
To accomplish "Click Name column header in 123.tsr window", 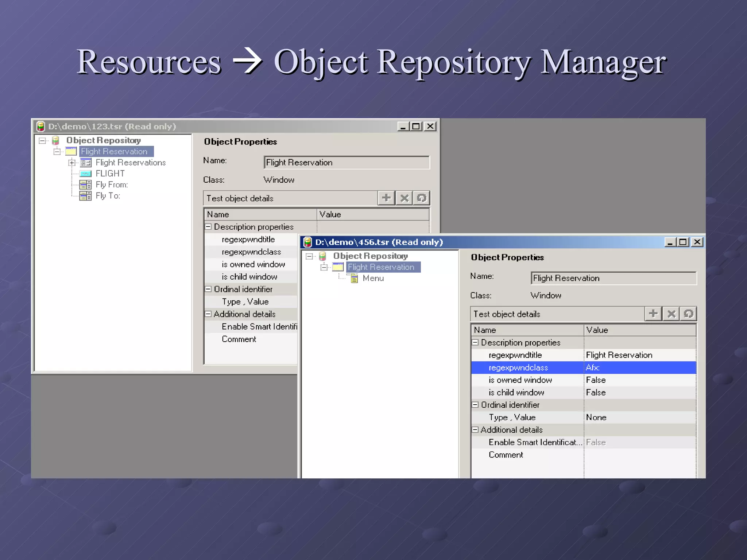I will (260, 214).
